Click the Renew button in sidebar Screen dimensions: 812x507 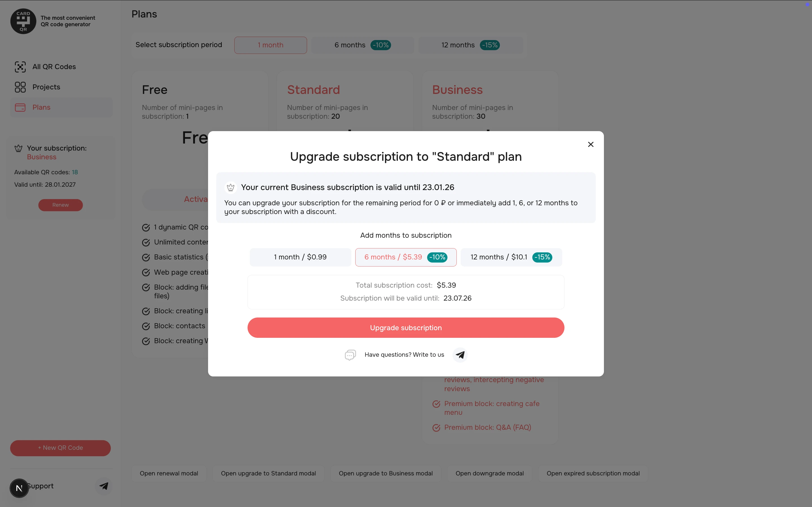(60, 205)
